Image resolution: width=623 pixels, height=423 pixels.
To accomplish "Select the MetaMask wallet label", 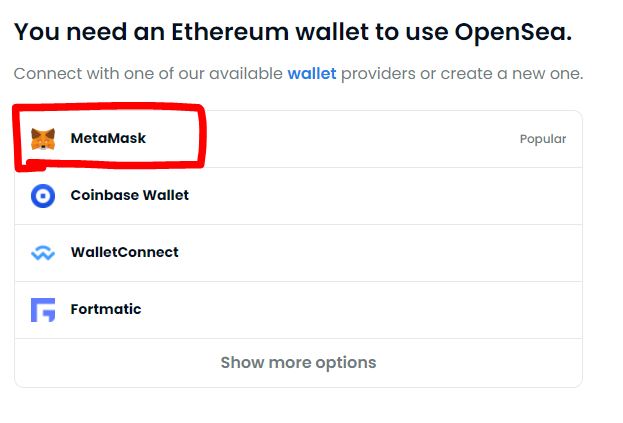I will (108, 139).
